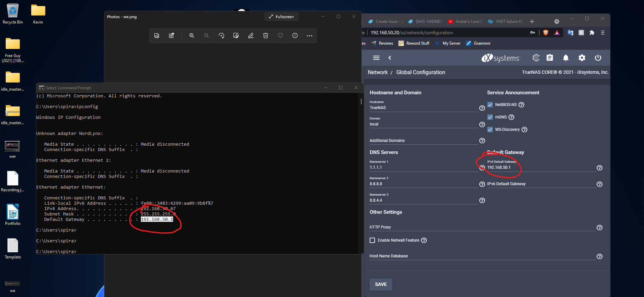644x297 pixels.
Task: Rotate the image in Photos
Action: click(221, 36)
